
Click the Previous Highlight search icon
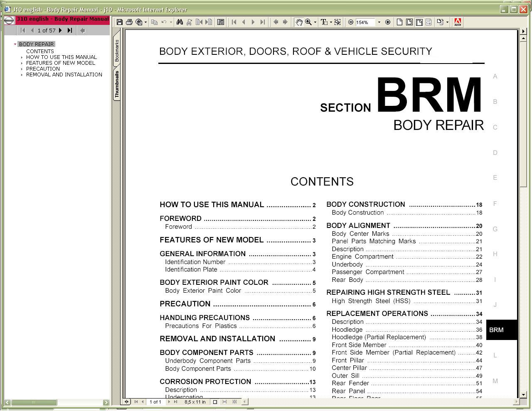199,22
